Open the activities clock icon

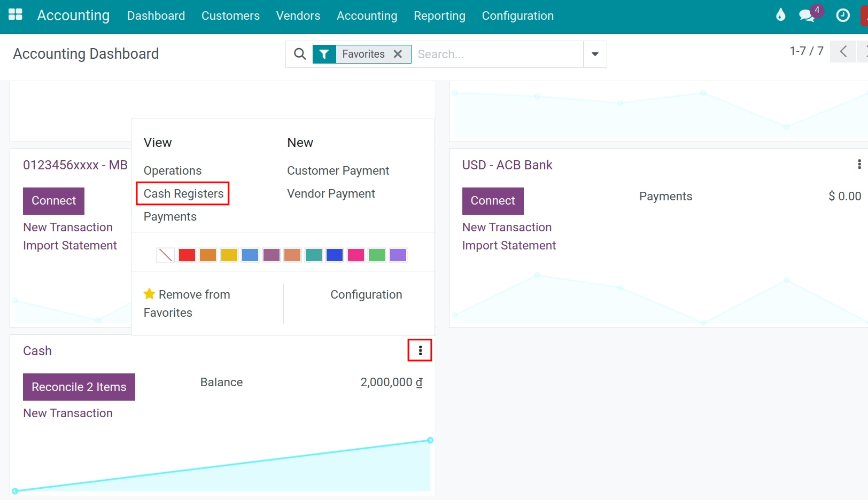coord(843,15)
